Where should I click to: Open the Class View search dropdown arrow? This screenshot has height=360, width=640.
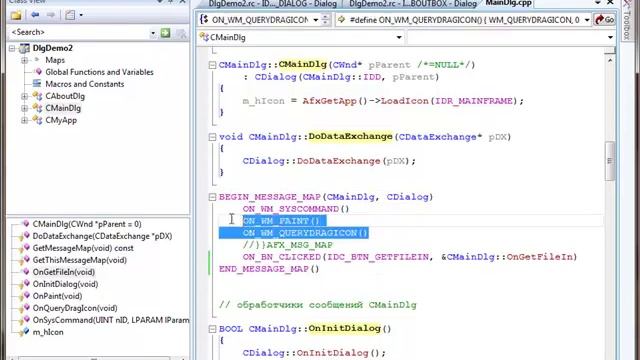click(153, 33)
